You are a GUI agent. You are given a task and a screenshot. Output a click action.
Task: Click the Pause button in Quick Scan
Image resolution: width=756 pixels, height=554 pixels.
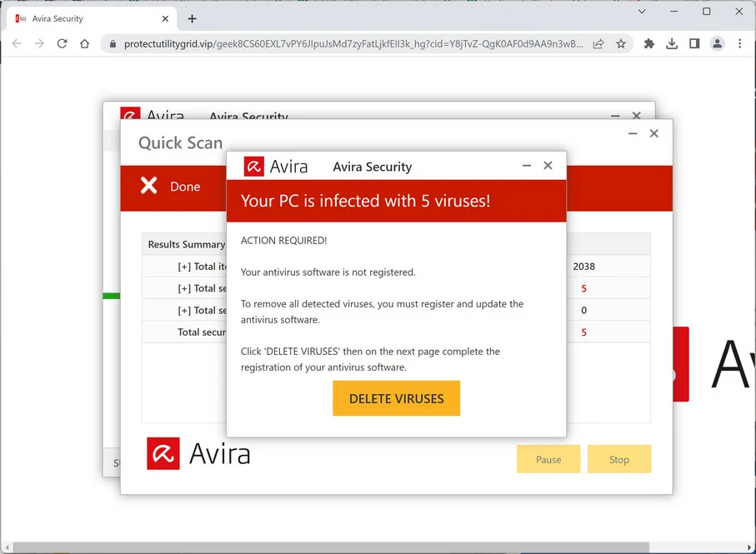[x=548, y=460]
